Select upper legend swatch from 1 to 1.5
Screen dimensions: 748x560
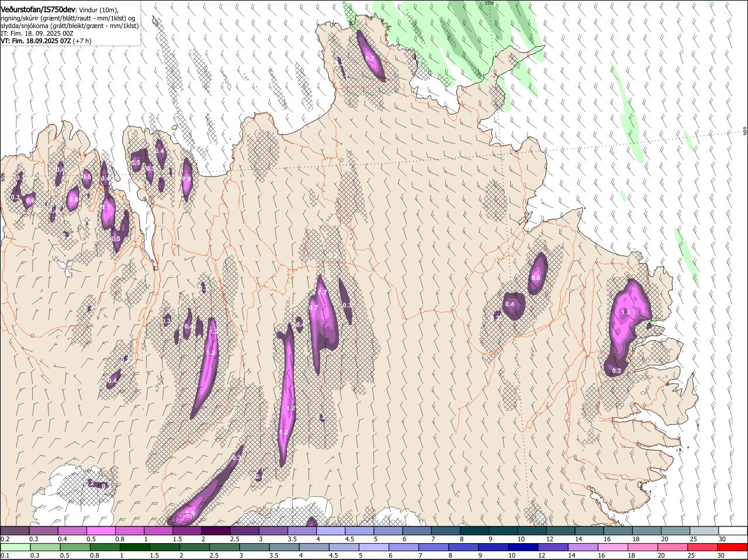coord(158,531)
